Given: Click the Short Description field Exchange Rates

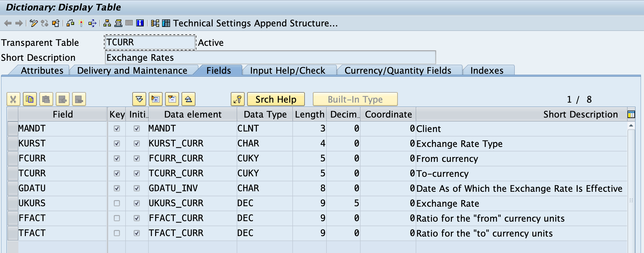Looking at the screenshot, I should [270, 58].
